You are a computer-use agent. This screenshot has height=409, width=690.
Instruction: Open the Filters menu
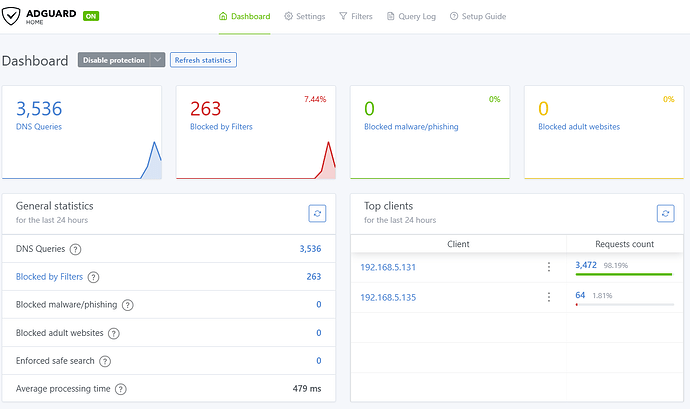356,17
